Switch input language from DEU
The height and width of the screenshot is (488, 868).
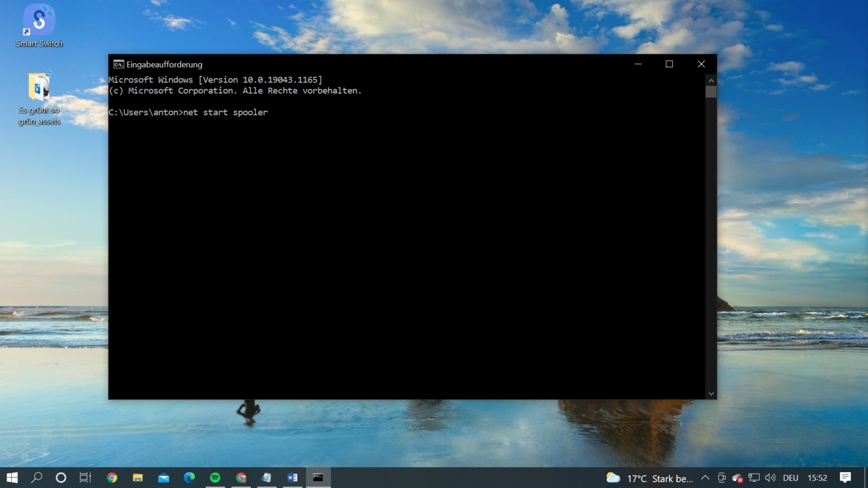[791, 478]
